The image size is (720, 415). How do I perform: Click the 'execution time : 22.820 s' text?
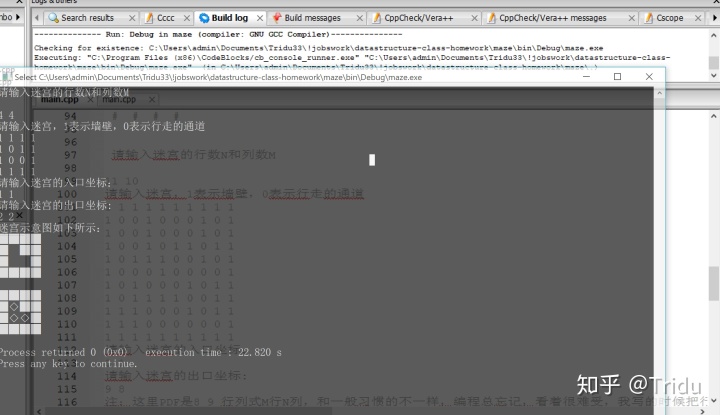click(x=213, y=352)
